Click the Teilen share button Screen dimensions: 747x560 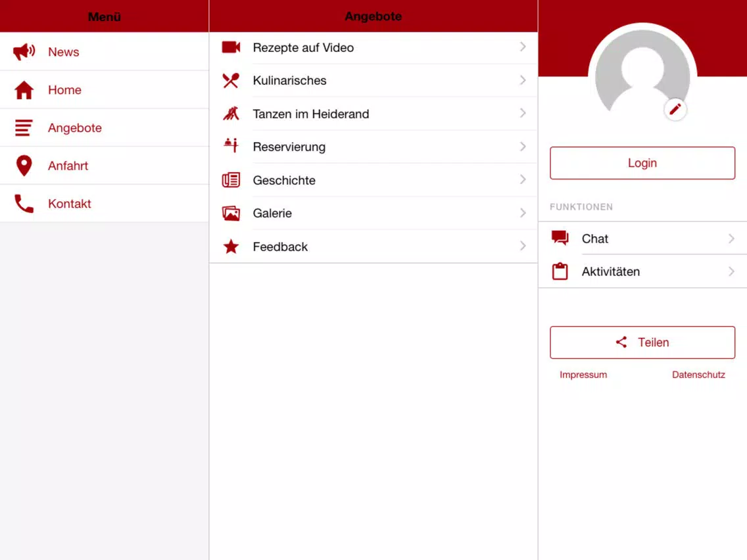pyautogui.click(x=642, y=342)
